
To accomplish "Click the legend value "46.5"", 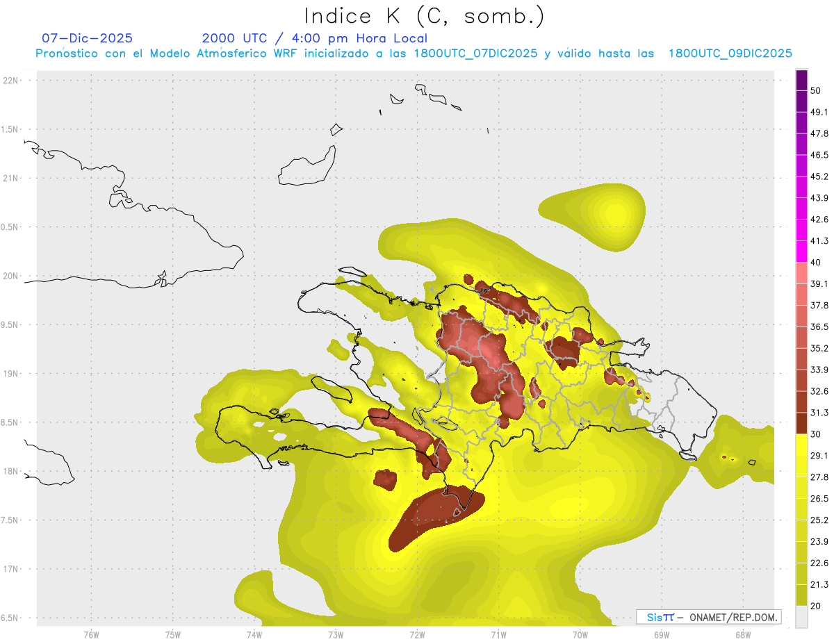I will [x=819, y=156].
